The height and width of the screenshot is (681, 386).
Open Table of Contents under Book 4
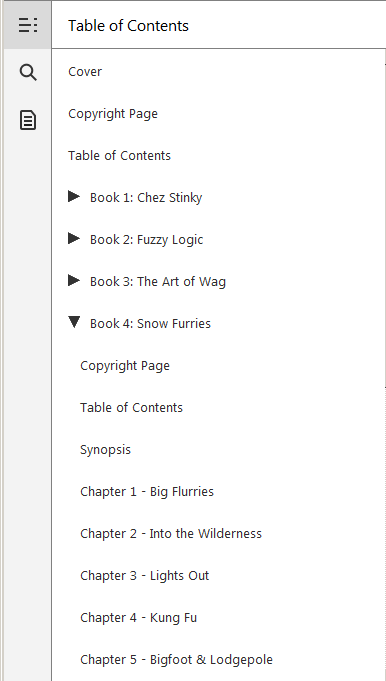pyautogui.click(x=132, y=407)
